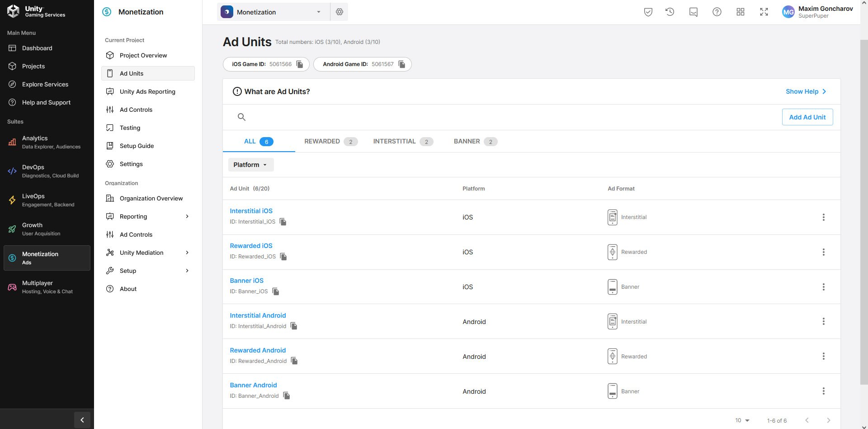
Task: Open project settings gear icon
Action: point(339,12)
